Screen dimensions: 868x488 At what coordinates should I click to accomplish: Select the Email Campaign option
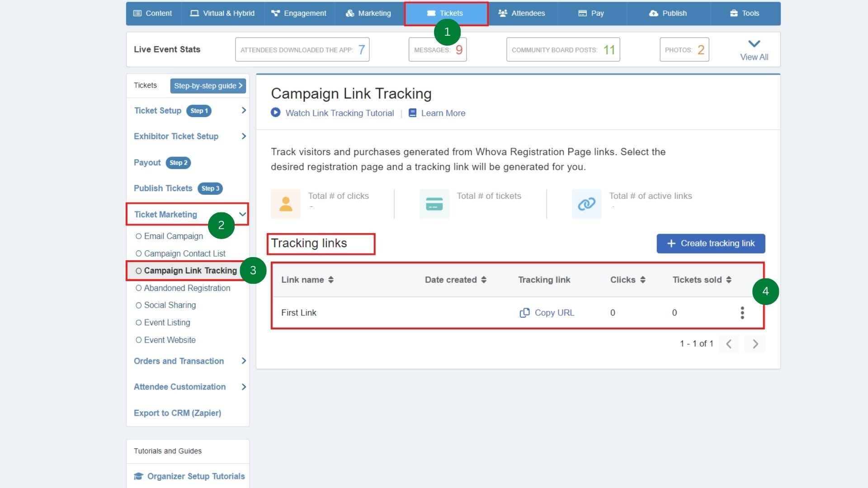point(173,236)
